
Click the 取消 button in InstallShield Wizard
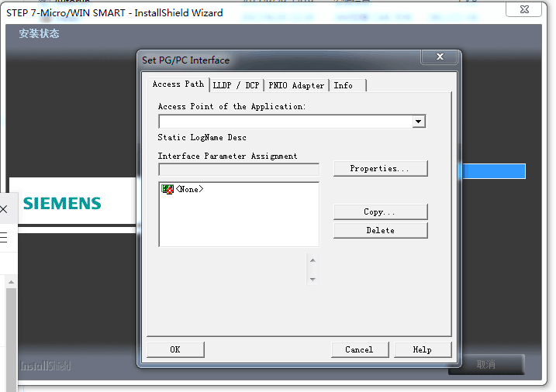point(486,364)
